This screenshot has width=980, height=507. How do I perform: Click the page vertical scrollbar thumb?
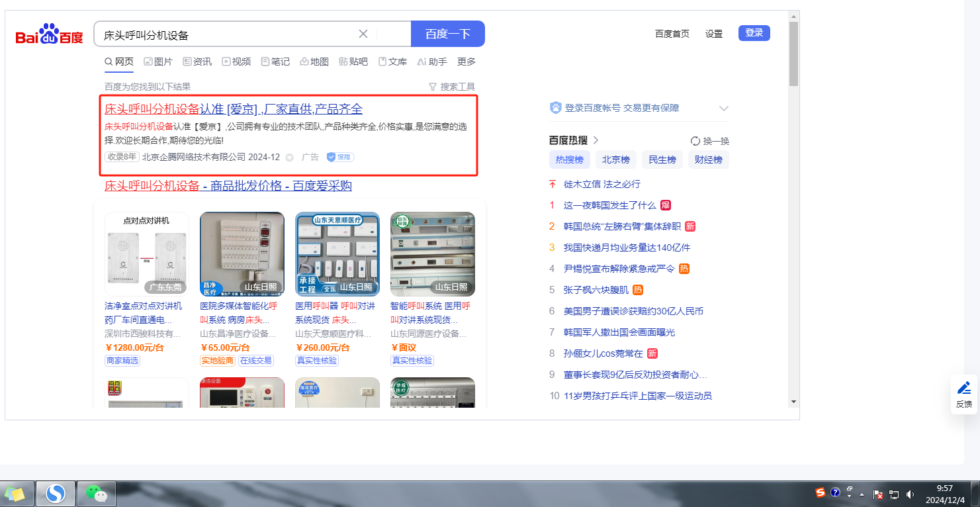(794, 54)
